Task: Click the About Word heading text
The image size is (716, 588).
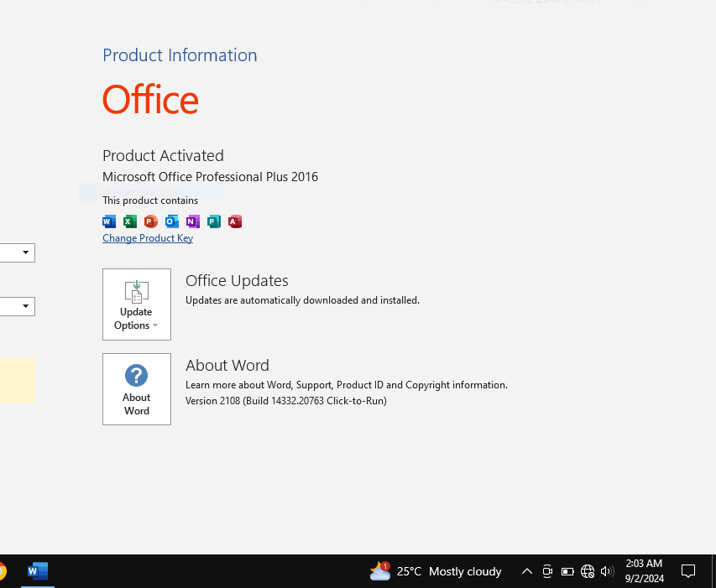Action: click(227, 366)
